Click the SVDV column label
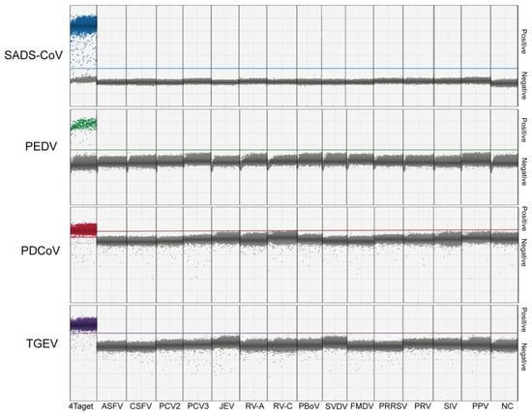Screen dimensions: 532x415 (x=336, y=406)
